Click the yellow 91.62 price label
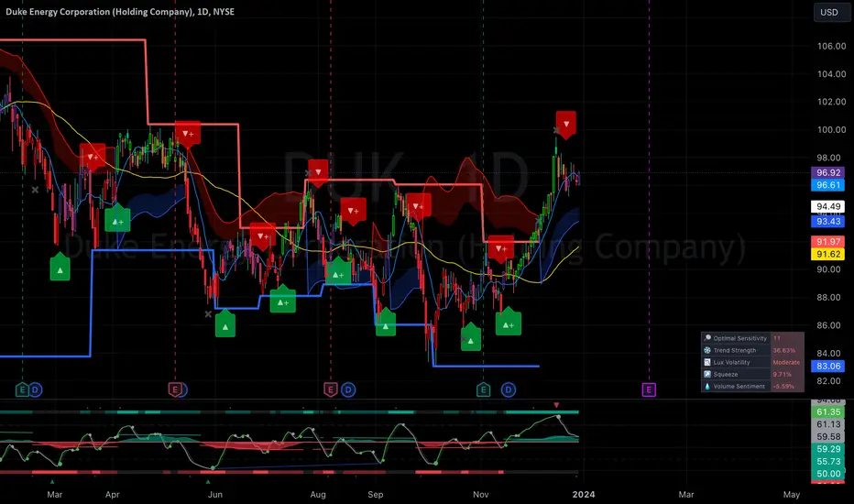Viewport: 854px width, 504px height. (827, 254)
